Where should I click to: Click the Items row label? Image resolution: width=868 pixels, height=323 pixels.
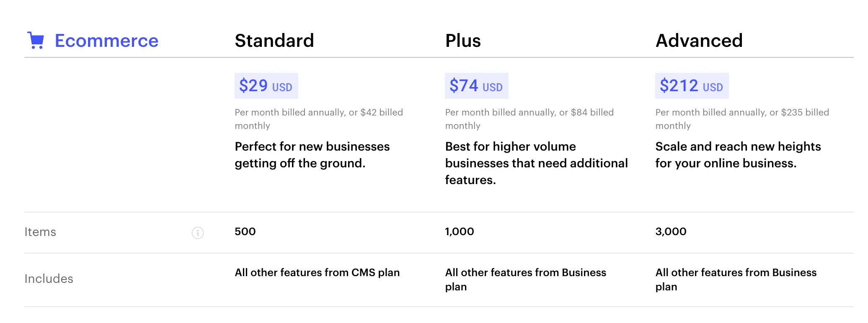tap(40, 232)
